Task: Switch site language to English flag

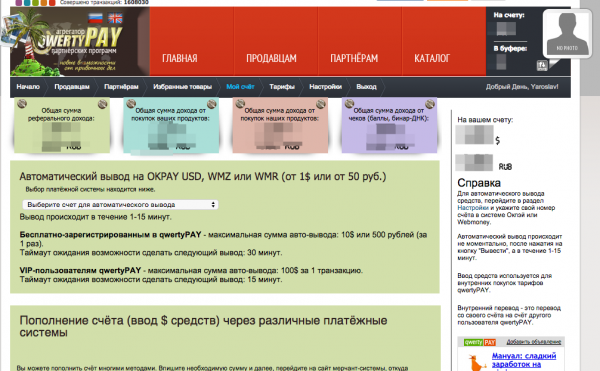Action: pyautogui.click(x=115, y=18)
